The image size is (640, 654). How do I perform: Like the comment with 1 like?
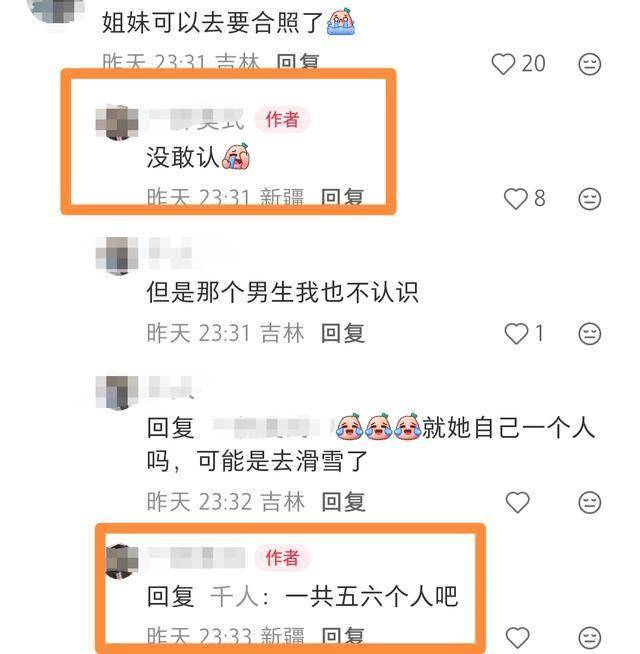coord(517,334)
